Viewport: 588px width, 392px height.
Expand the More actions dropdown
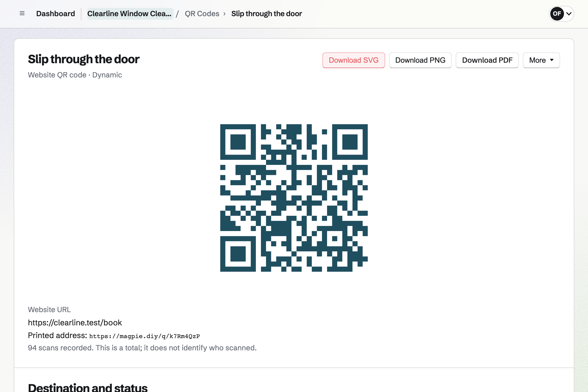541,60
